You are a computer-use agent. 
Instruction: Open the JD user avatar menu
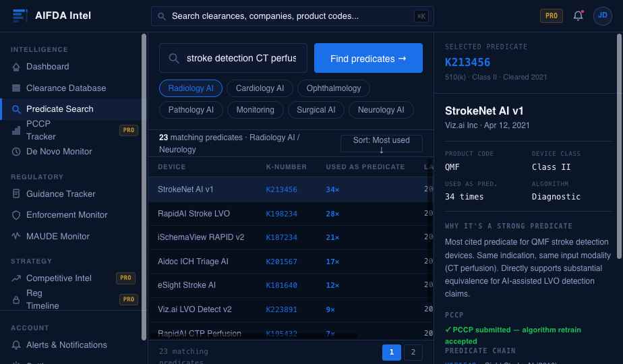[603, 16]
